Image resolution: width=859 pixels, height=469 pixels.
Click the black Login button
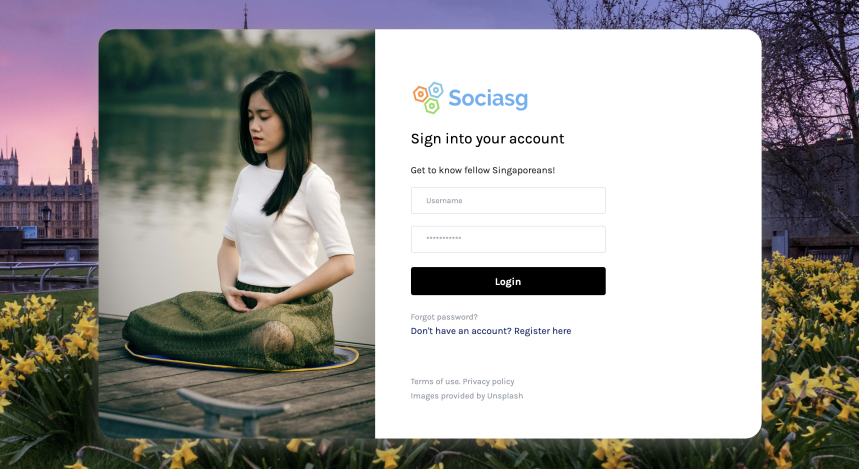(x=508, y=281)
